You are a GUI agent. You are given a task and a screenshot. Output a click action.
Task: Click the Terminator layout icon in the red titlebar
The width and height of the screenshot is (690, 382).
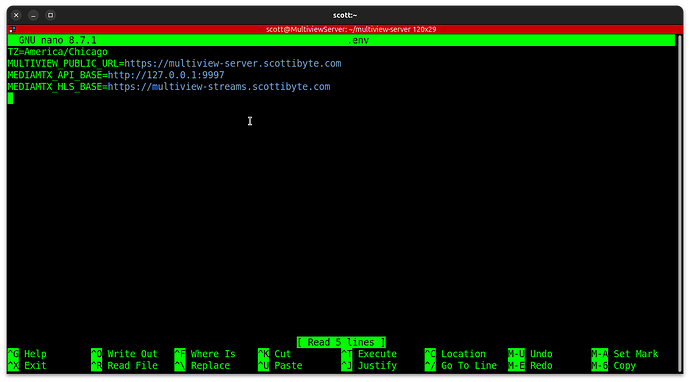[12, 29]
